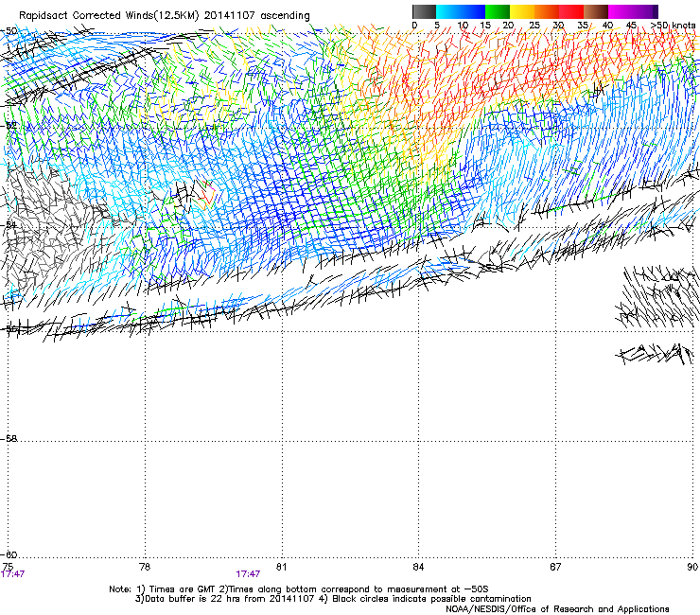Click the yellow 20-25 knots legend swatch
Screen dimensions: 700x615
tap(522, 11)
